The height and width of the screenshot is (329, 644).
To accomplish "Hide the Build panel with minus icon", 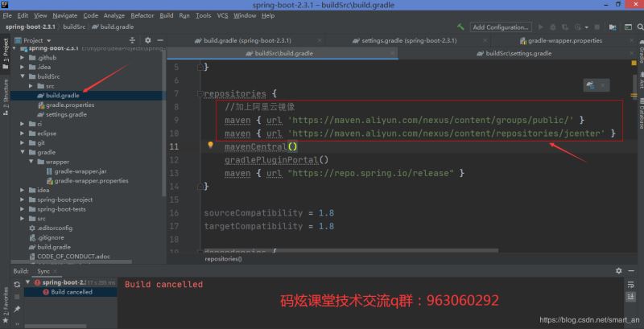I will pos(630,271).
